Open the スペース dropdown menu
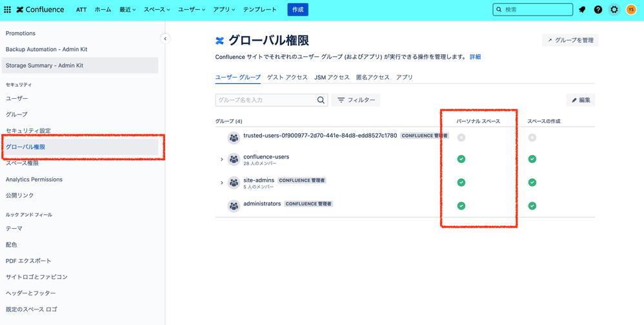This screenshot has width=644, height=325. click(x=157, y=10)
